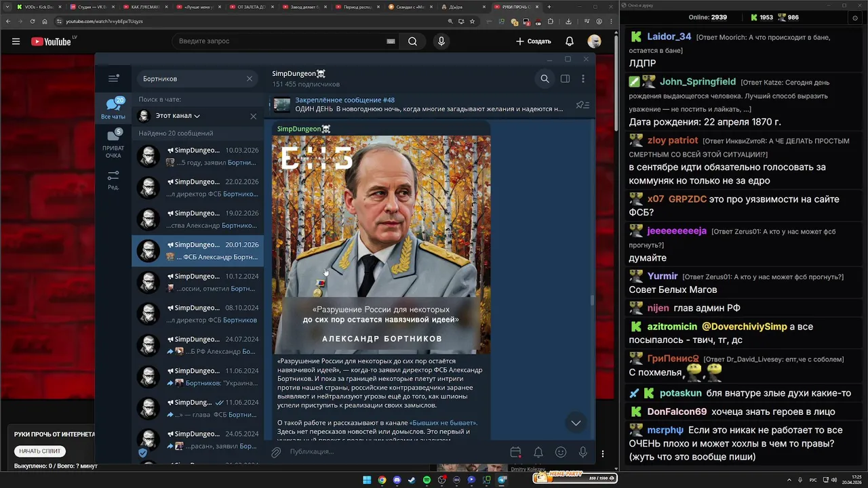Open the browser extensions puzzle icon
The height and width of the screenshot is (488, 868).
pyautogui.click(x=552, y=21)
